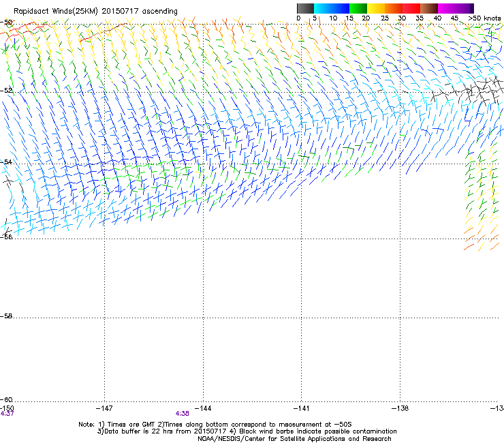Click the legend value '25'
Image resolution: width=504 pixels, height=443 pixels.
[385, 18]
